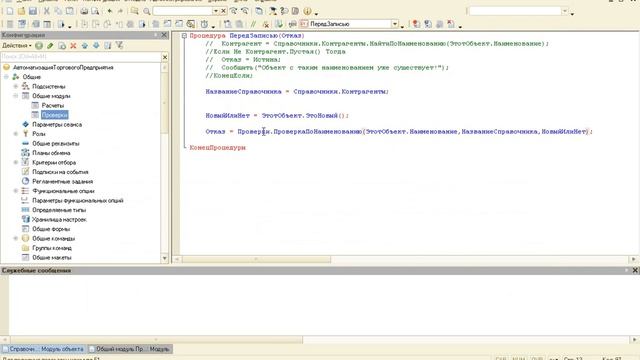Remove comment with the slashes-X icon
The width and height of the screenshot is (640, 360).
pos(265,24)
